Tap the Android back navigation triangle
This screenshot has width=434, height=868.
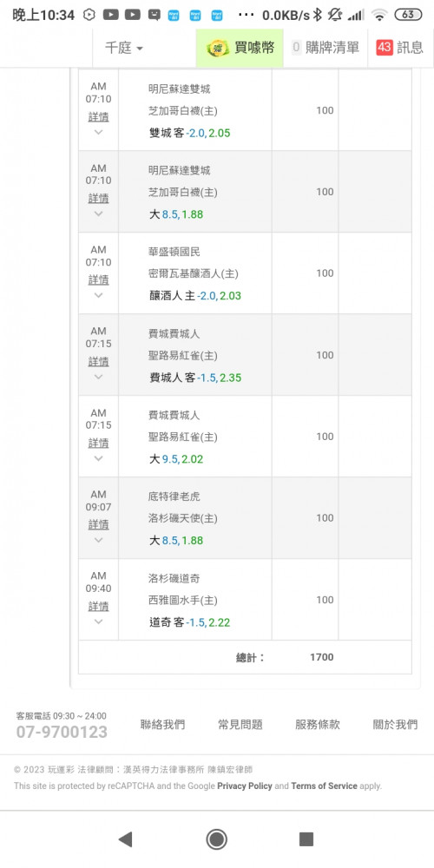pos(126,839)
